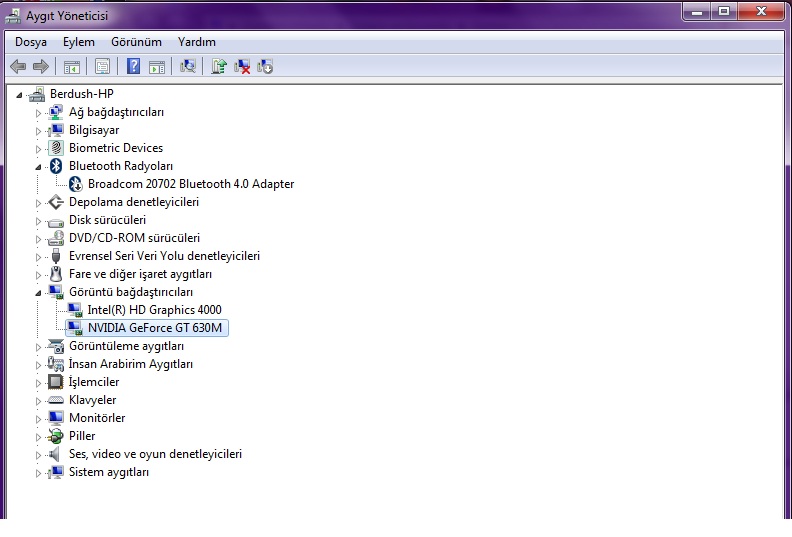Show console tree toolbar icon
Viewport: 792px width, 537px height.
coord(72,66)
